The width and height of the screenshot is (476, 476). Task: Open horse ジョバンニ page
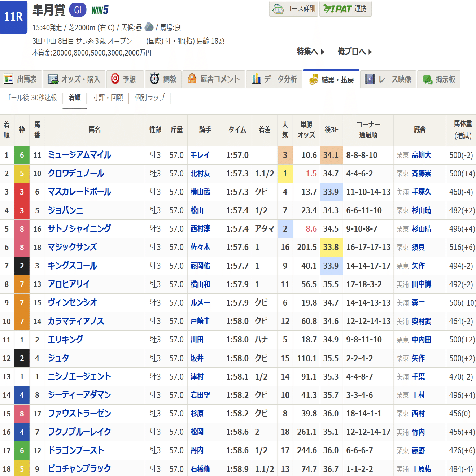[65, 210]
